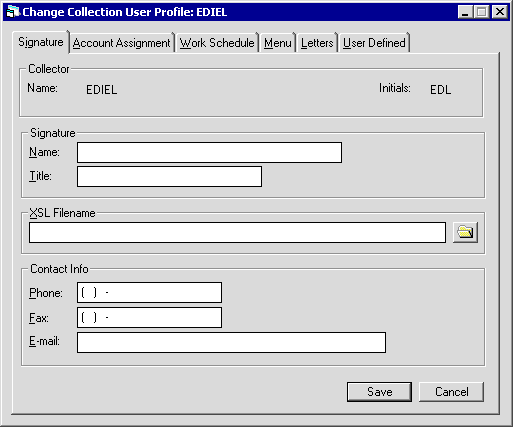Click inside the XSL Filename field

(237, 233)
